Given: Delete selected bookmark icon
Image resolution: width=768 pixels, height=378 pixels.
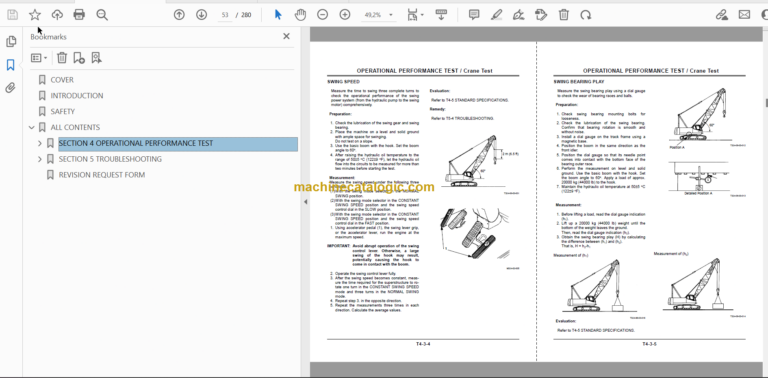Looking at the screenshot, I should coord(62,58).
